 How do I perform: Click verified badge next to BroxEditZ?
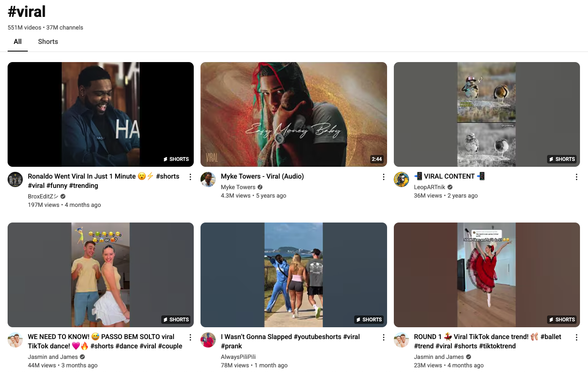pos(63,196)
